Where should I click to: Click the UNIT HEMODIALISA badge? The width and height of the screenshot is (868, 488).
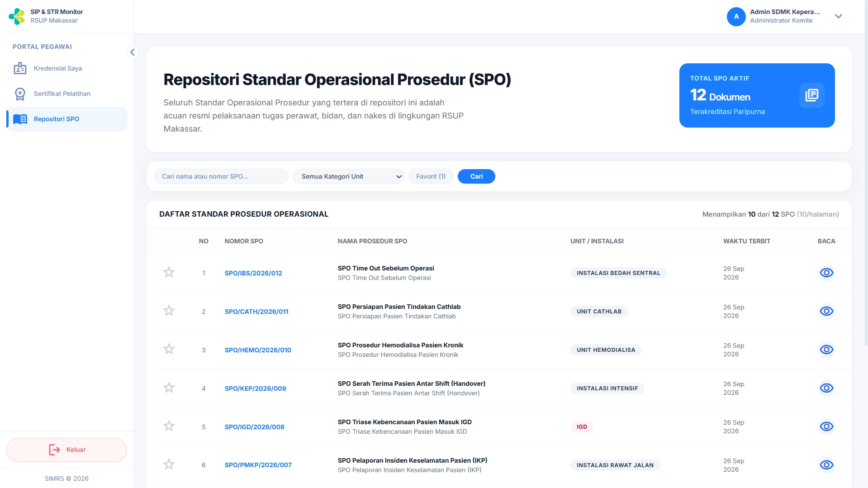click(606, 350)
